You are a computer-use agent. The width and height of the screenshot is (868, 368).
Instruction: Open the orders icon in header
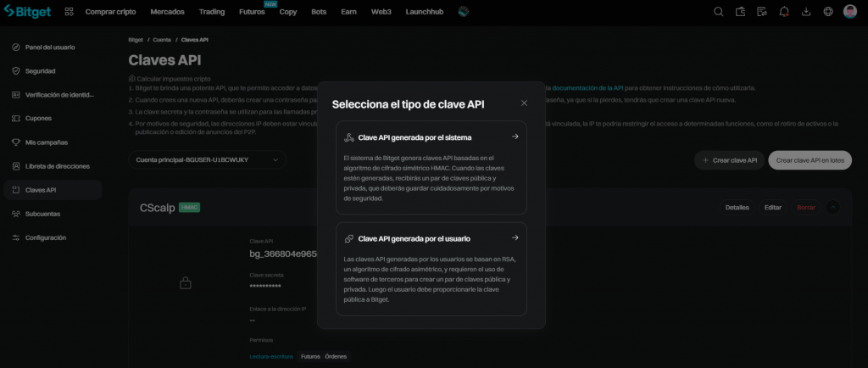762,12
